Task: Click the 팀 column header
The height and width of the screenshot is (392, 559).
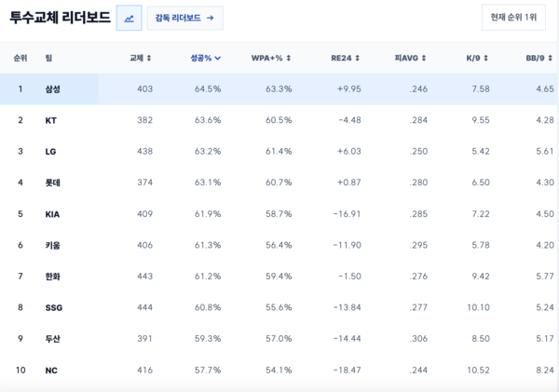Action: 48,58
